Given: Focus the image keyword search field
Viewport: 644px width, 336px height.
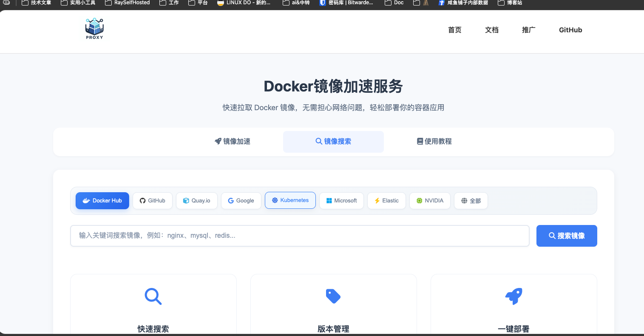Looking at the screenshot, I should pyautogui.click(x=300, y=236).
